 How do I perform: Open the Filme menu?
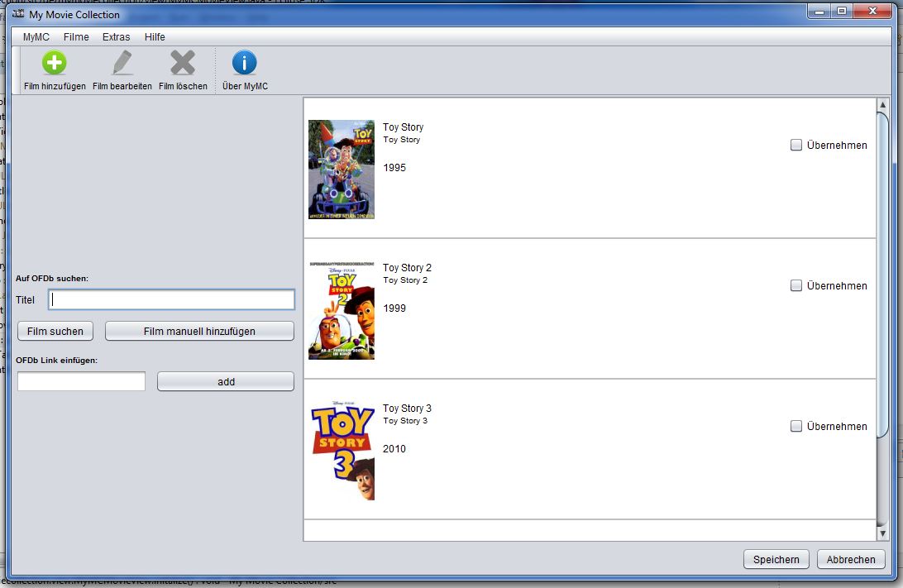tap(76, 37)
